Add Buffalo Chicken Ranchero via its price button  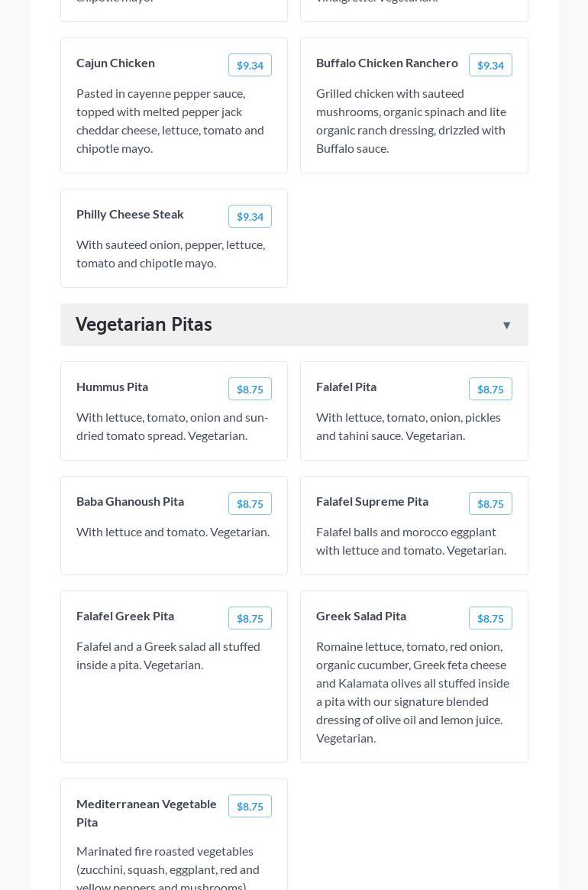coord(490,65)
